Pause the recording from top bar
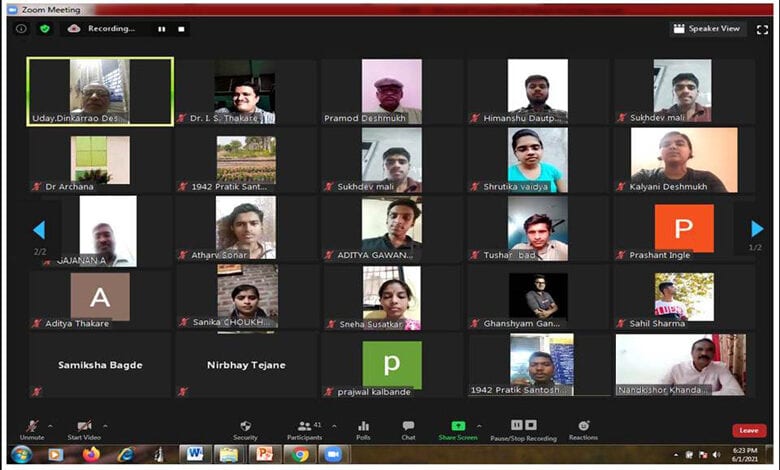Viewport: 780px width, 470px height. pyautogui.click(x=162, y=29)
